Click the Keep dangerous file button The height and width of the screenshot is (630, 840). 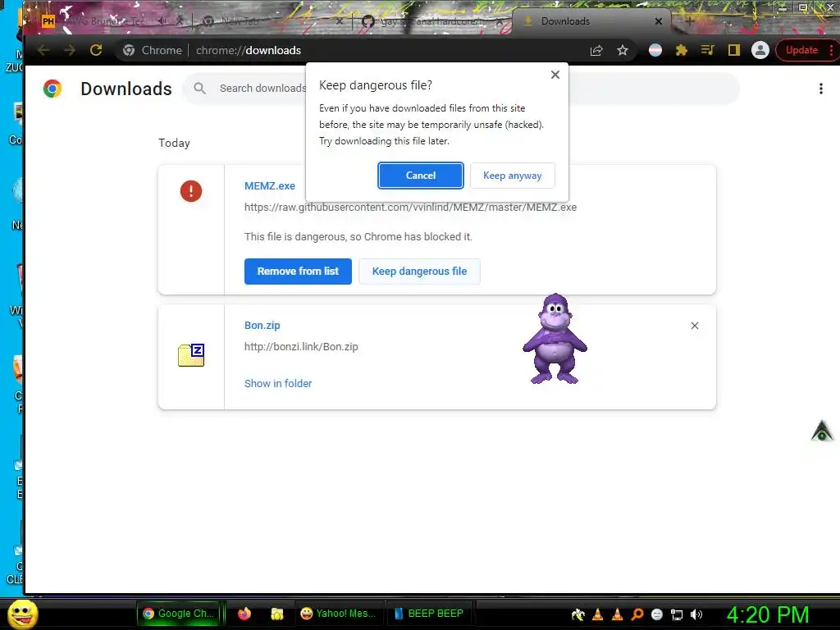(x=419, y=271)
